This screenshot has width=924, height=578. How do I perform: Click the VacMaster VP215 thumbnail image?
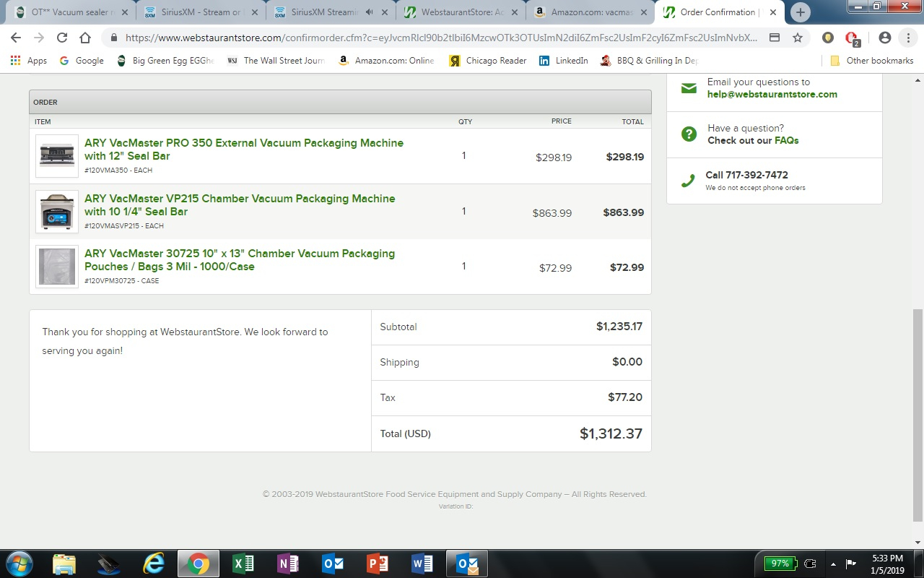click(57, 212)
